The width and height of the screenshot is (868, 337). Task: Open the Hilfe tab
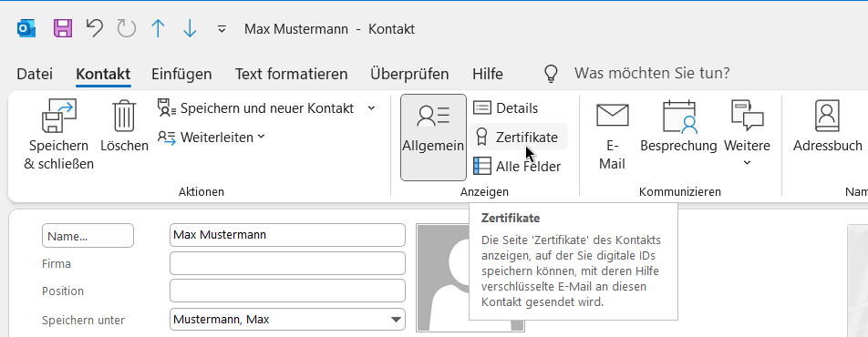pyautogui.click(x=488, y=74)
